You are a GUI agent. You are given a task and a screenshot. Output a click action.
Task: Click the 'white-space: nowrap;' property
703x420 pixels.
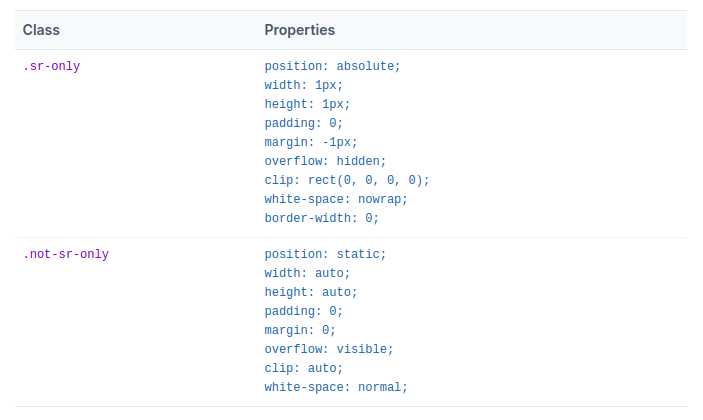[336, 199]
